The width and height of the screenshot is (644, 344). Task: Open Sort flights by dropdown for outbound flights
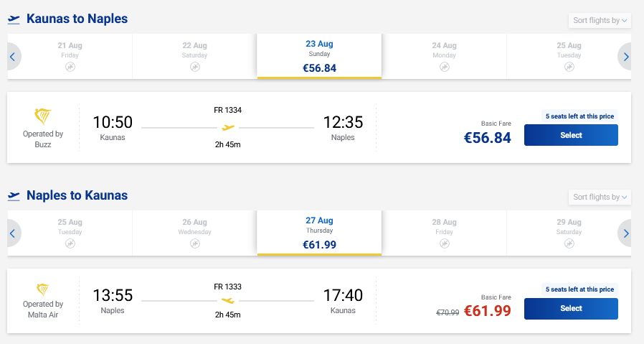point(600,20)
